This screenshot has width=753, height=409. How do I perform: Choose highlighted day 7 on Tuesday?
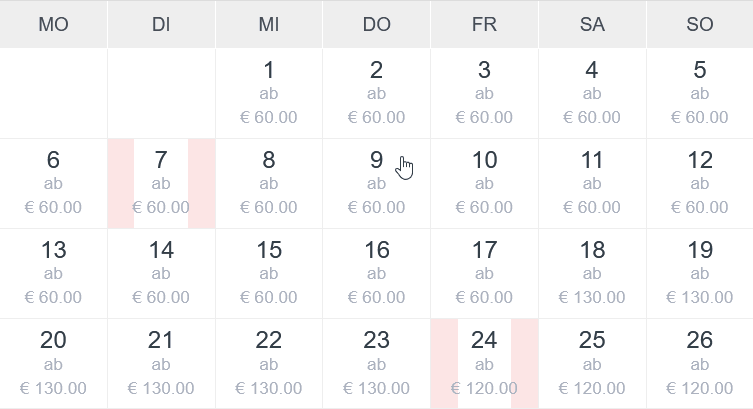[161, 183]
